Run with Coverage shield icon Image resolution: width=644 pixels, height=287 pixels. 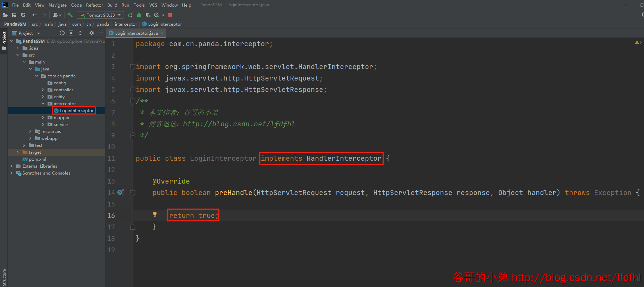click(x=148, y=15)
